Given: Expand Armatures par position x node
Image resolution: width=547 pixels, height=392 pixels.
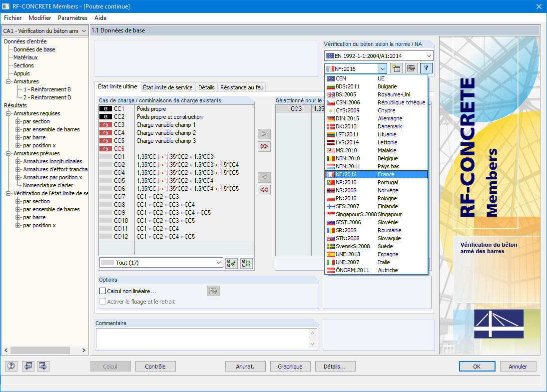Looking at the screenshot, I should pyautogui.click(x=18, y=177).
